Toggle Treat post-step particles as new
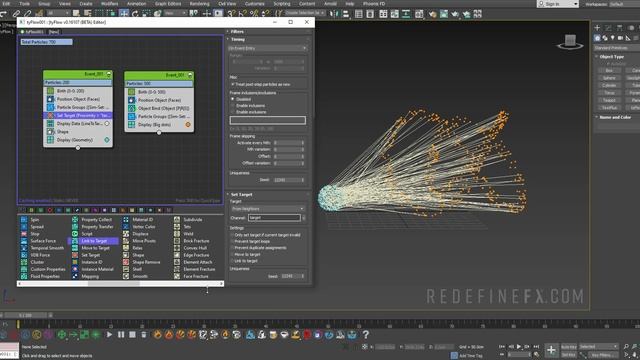The width and height of the screenshot is (640, 360). pyautogui.click(x=233, y=84)
